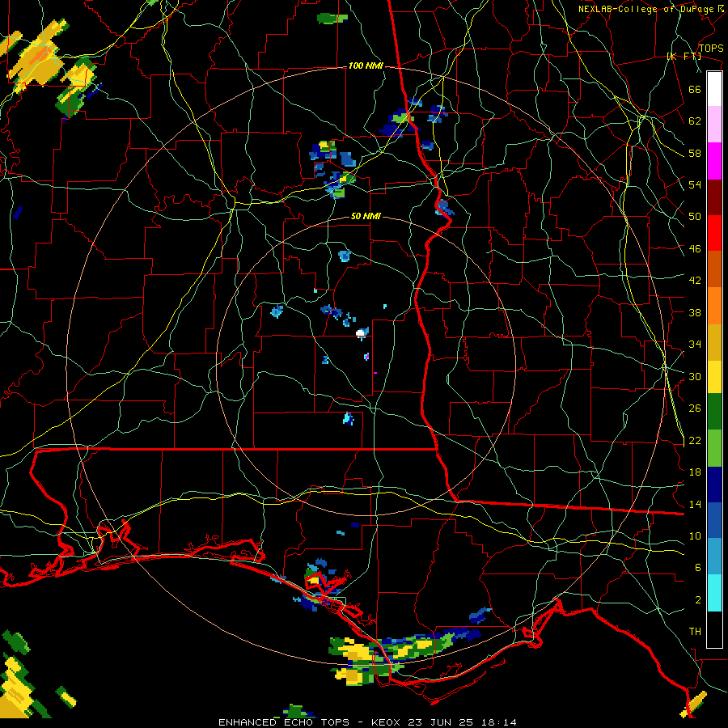
Task: Click the 50 NMI range ring label
Action: (x=366, y=216)
